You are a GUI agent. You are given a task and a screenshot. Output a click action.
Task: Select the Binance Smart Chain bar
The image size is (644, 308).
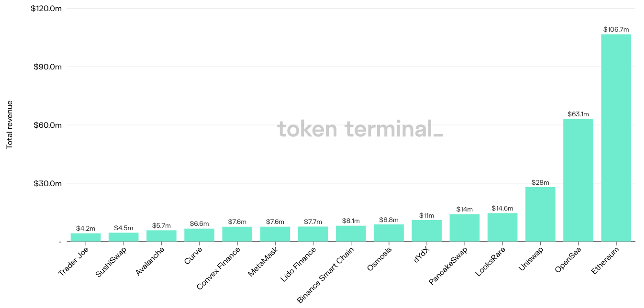(351, 234)
